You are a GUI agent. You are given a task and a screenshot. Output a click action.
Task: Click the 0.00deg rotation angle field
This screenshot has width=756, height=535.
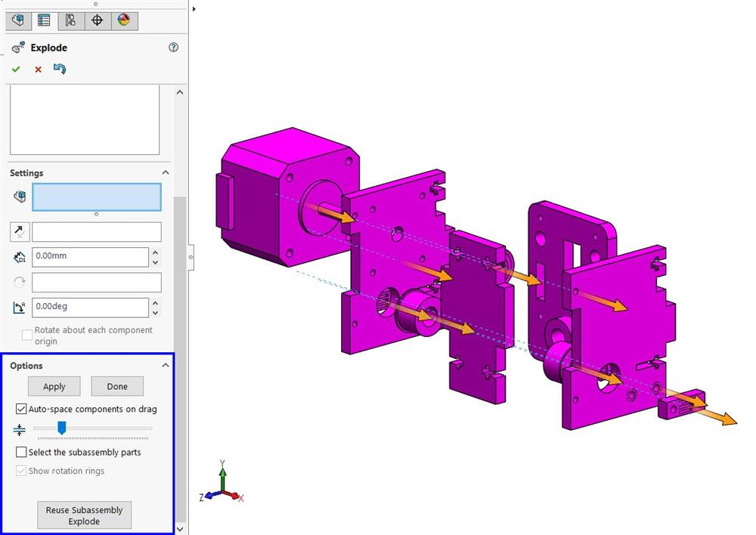[90, 308]
